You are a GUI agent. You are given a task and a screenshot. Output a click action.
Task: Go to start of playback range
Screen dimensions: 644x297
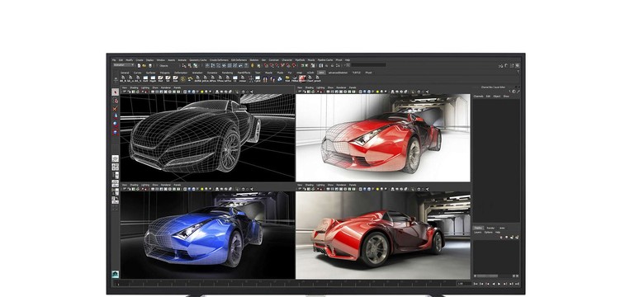(x=476, y=284)
